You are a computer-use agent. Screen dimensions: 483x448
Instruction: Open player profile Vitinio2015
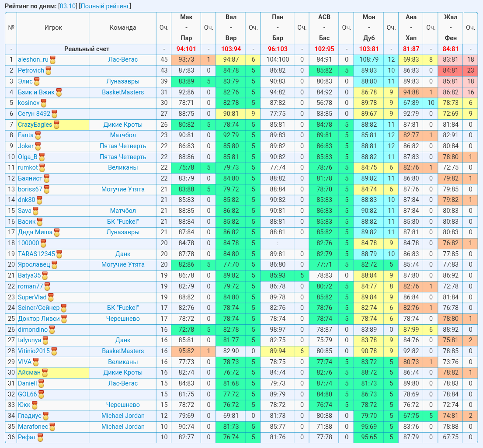pyautogui.click(x=34, y=351)
